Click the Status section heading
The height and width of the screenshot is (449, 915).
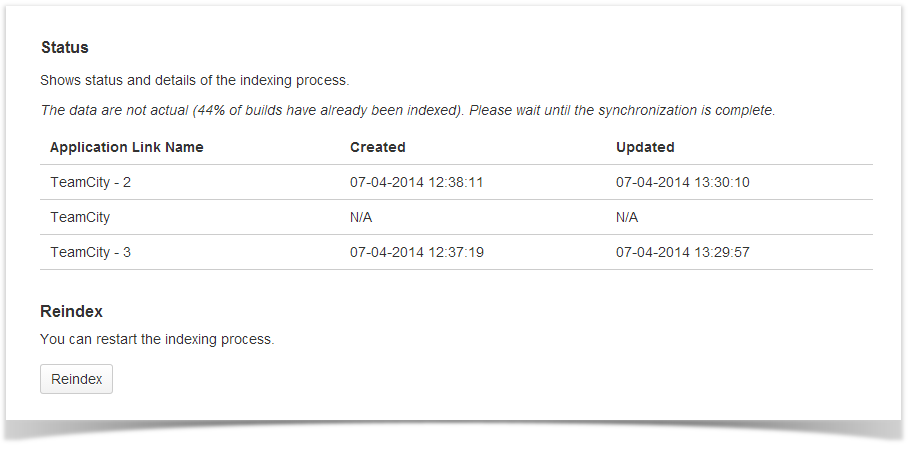(64, 47)
